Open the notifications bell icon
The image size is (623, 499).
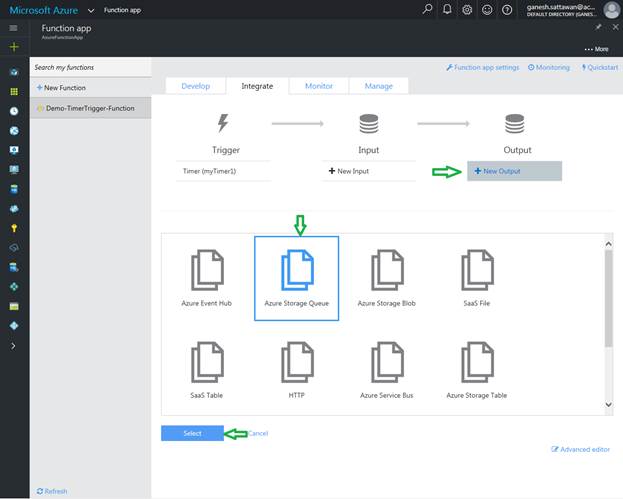(x=447, y=10)
